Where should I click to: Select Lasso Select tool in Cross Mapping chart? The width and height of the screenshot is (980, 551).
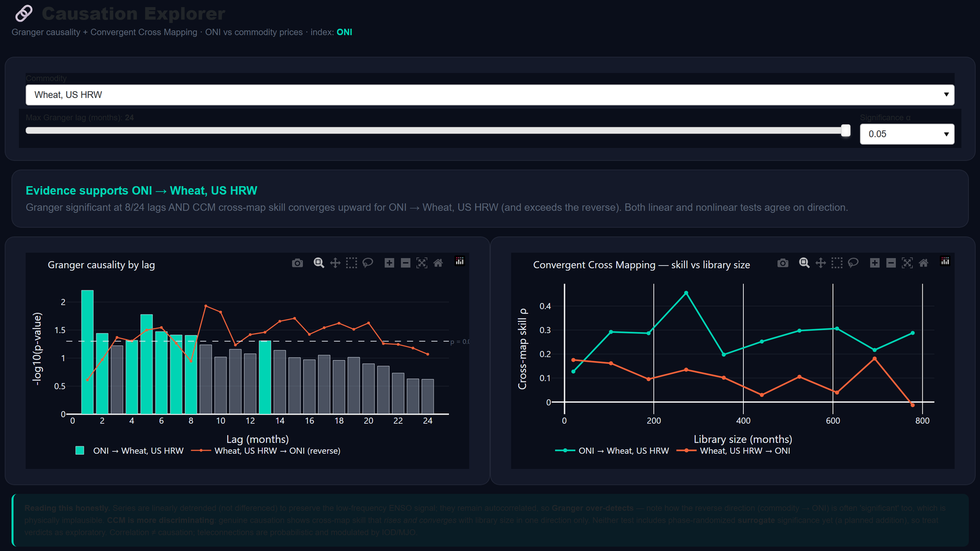(x=853, y=263)
